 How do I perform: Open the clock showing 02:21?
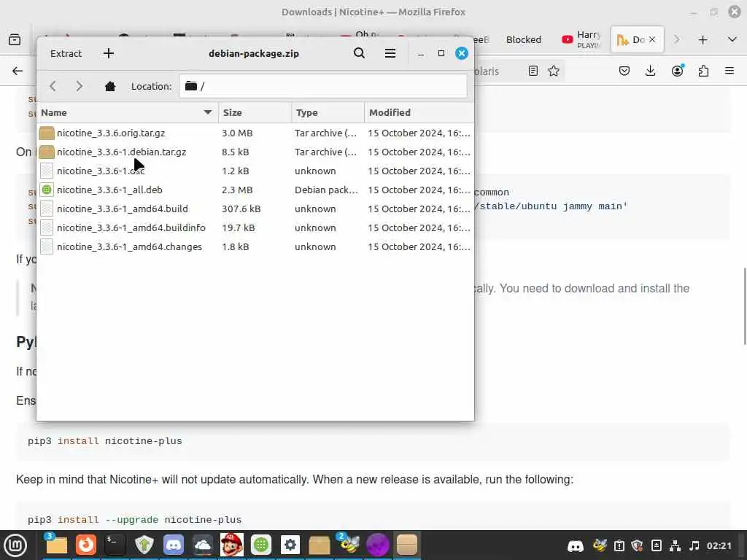click(719, 545)
